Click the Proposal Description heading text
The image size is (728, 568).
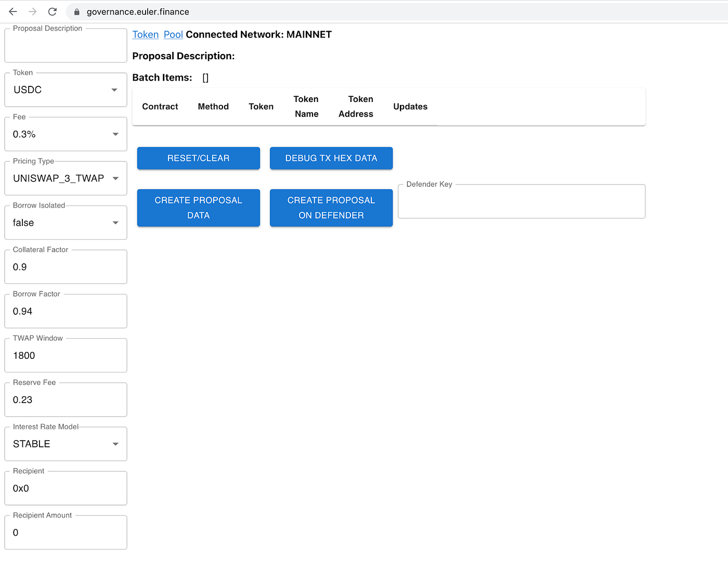click(x=184, y=56)
